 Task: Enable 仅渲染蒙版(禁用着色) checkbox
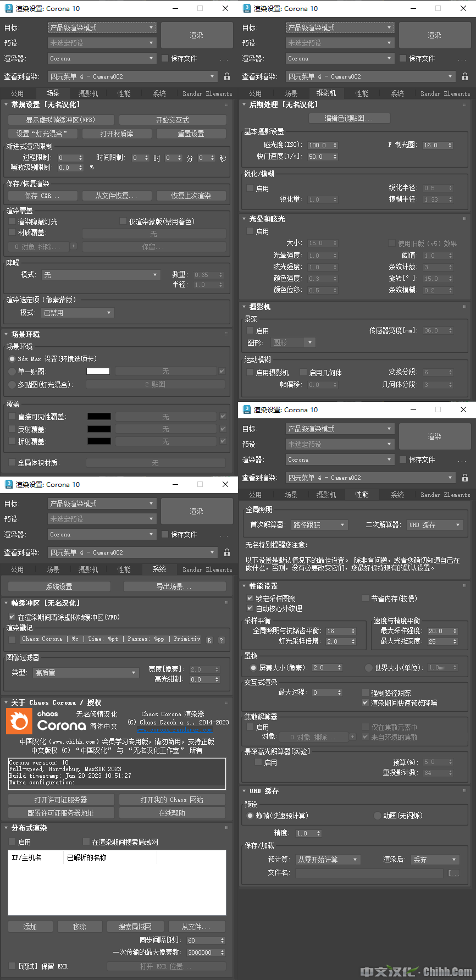(x=123, y=221)
